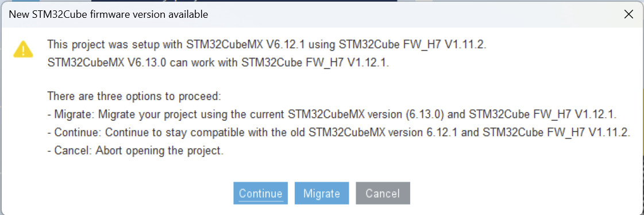
Task: Close the firmware version dialog with X
Action: click(x=628, y=14)
